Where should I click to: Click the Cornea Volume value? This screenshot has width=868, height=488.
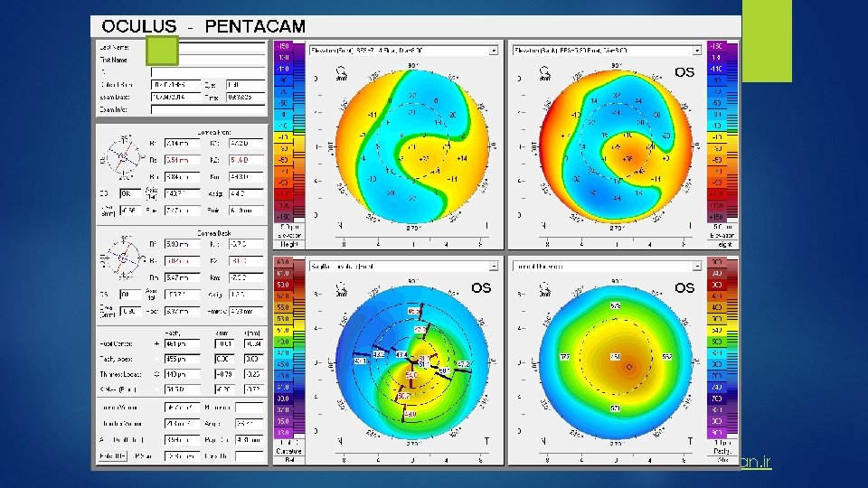click(182, 408)
